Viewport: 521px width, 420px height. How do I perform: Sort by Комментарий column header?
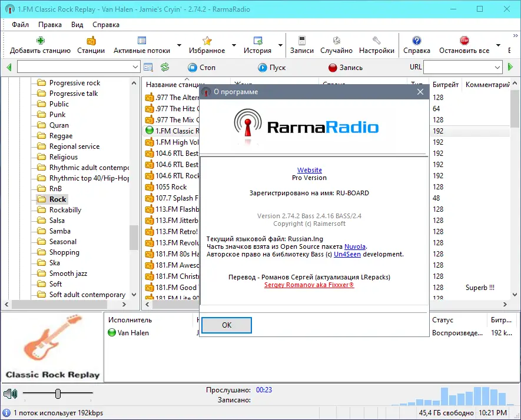click(486, 85)
